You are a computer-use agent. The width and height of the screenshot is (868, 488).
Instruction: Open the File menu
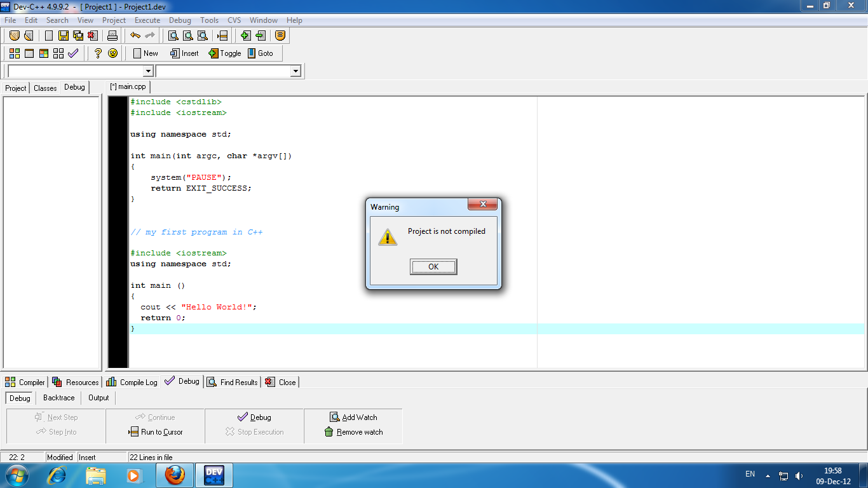[10, 20]
